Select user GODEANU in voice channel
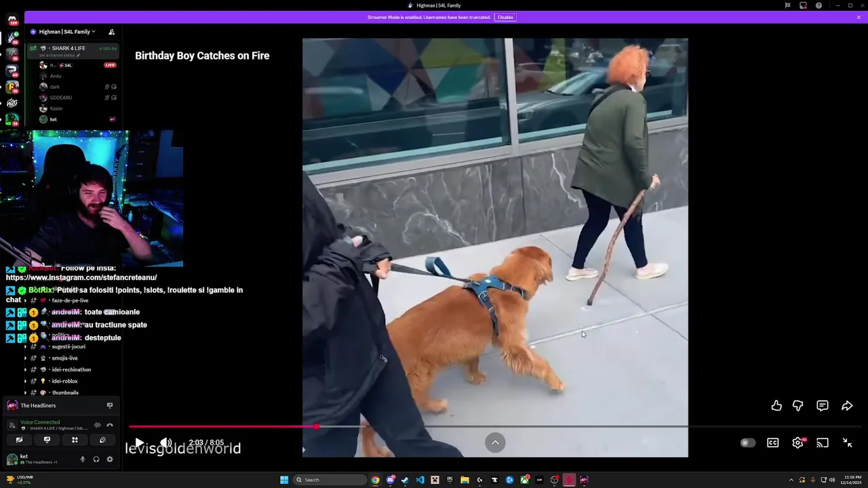This screenshot has width=868, height=488. [x=61, y=98]
